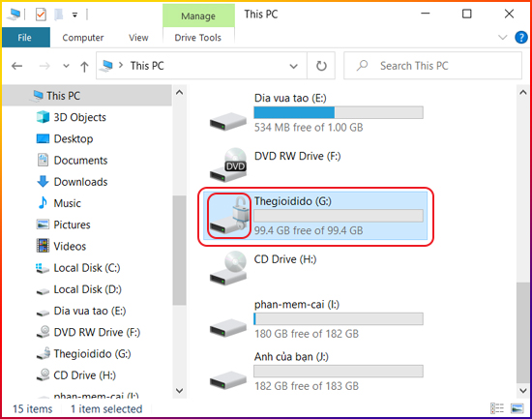Click the Dia vua tao (E:) drive icon
The height and width of the screenshot is (419, 532).
tap(228, 121)
